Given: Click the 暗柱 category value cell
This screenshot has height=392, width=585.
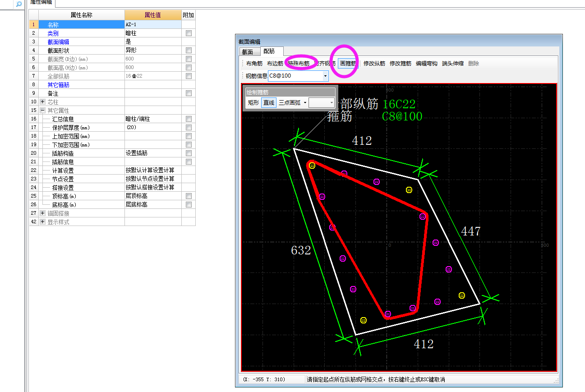Looking at the screenshot, I should [153, 33].
